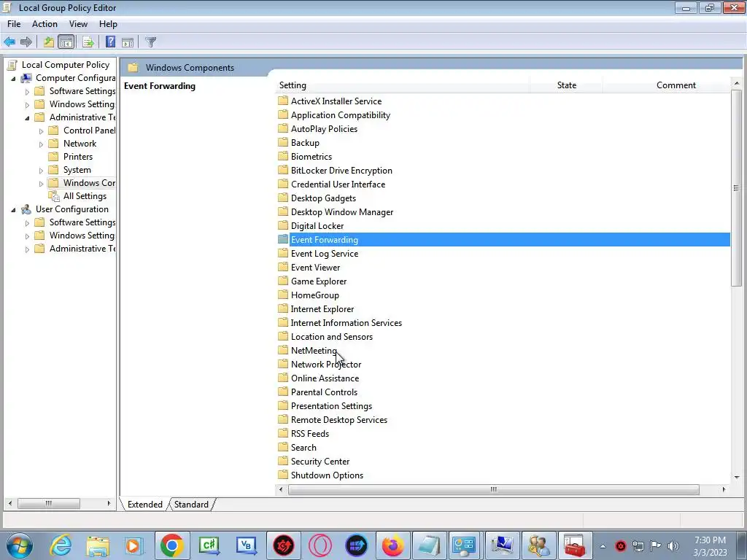The height and width of the screenshot is (560, 747).
Task: Click the tree pane horizontal scroll-right arrow
Action: [x=109, y=503]
